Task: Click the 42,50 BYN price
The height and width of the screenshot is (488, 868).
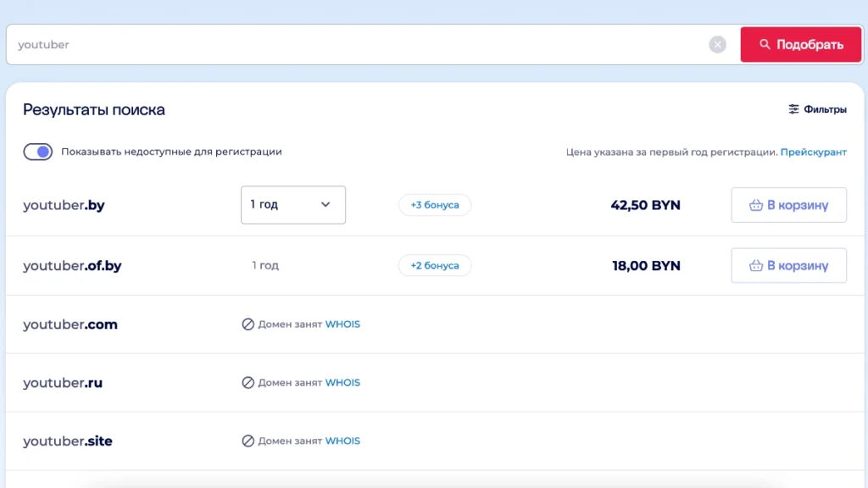Action: (x=645, y=205)
